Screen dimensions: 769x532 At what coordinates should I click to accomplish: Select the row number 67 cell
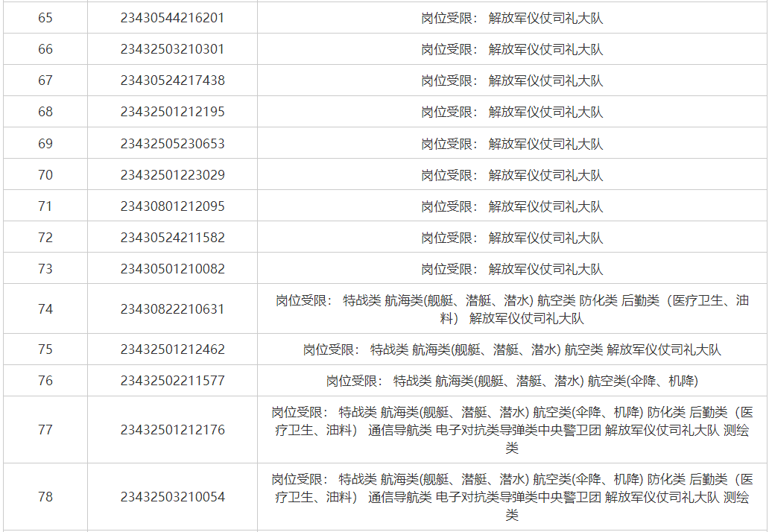[x=45, y=80]
